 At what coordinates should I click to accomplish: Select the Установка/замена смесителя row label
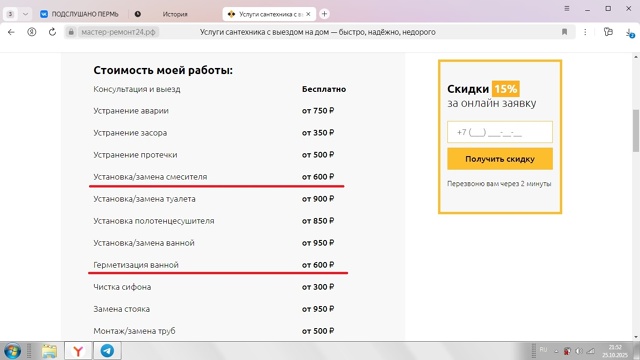click(150, 177)
